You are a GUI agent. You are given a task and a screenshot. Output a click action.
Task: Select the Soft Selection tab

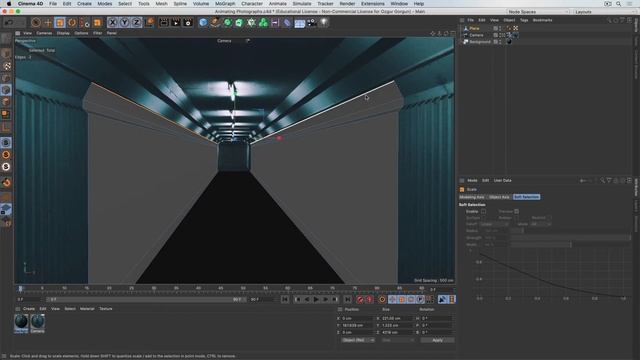pos(527,197)
